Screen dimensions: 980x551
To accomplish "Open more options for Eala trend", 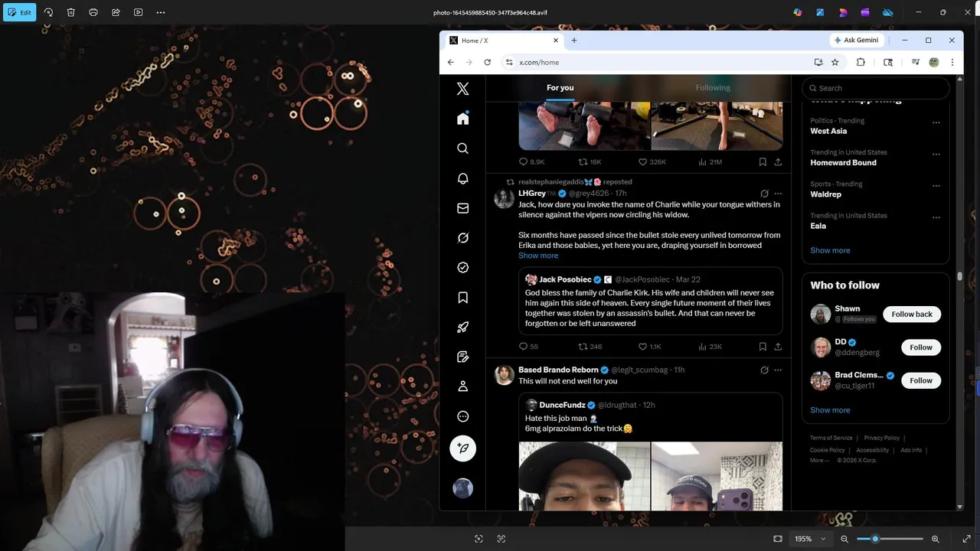I will [x=936, y=217].
